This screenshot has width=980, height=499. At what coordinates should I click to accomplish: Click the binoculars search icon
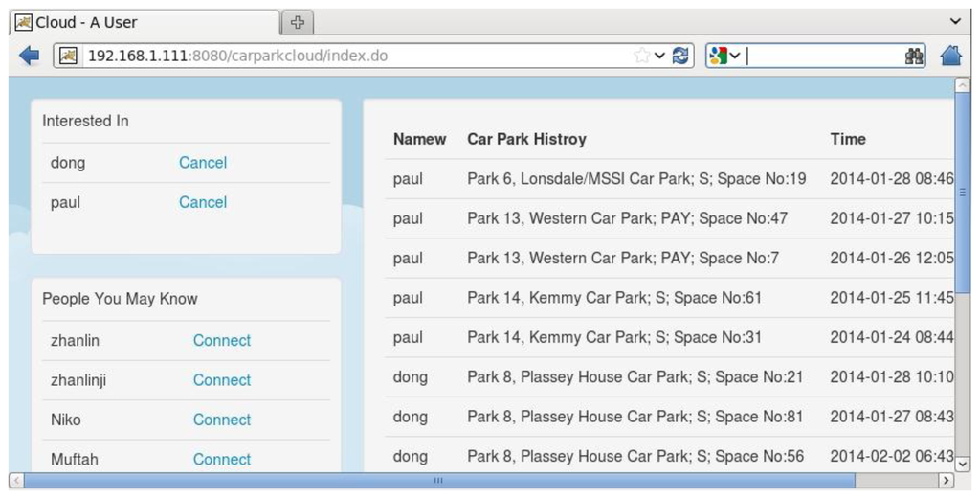914,56
